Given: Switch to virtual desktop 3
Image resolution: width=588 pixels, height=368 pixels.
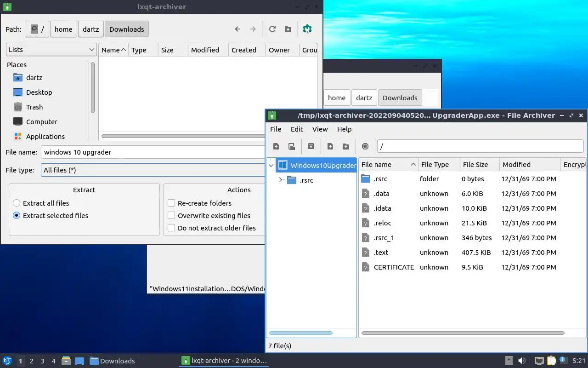Looking at the screenshot, I should click(42, 361).
